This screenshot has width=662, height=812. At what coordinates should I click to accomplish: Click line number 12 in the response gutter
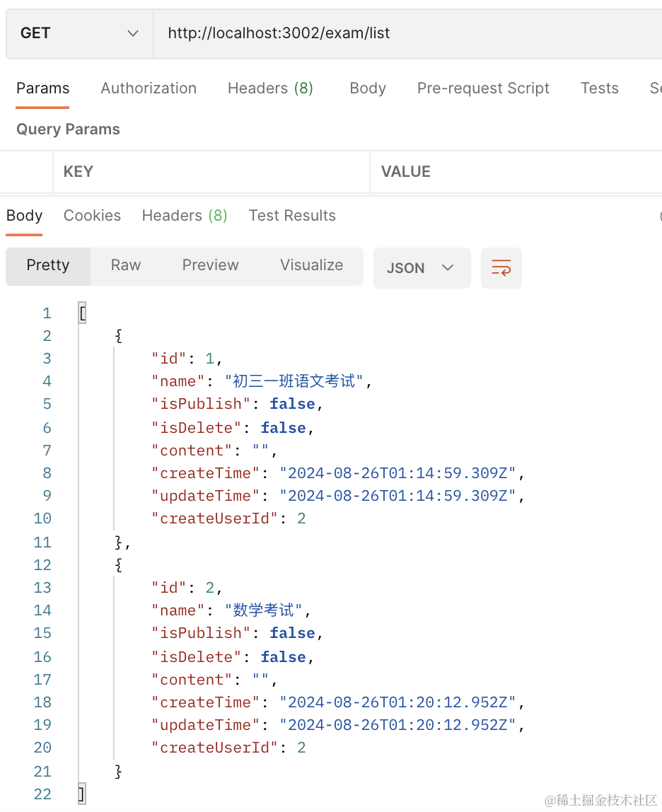[x=42, y=565]
